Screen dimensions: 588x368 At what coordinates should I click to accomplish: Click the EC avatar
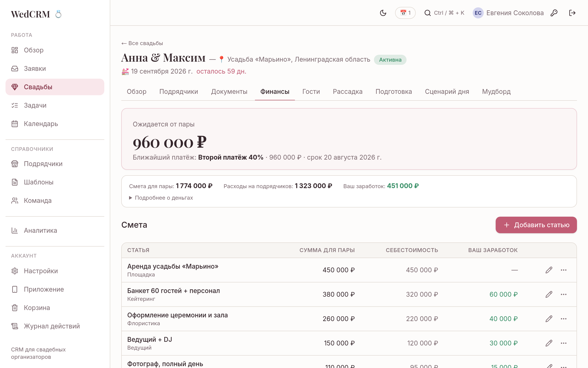click(x=478, y=13)
